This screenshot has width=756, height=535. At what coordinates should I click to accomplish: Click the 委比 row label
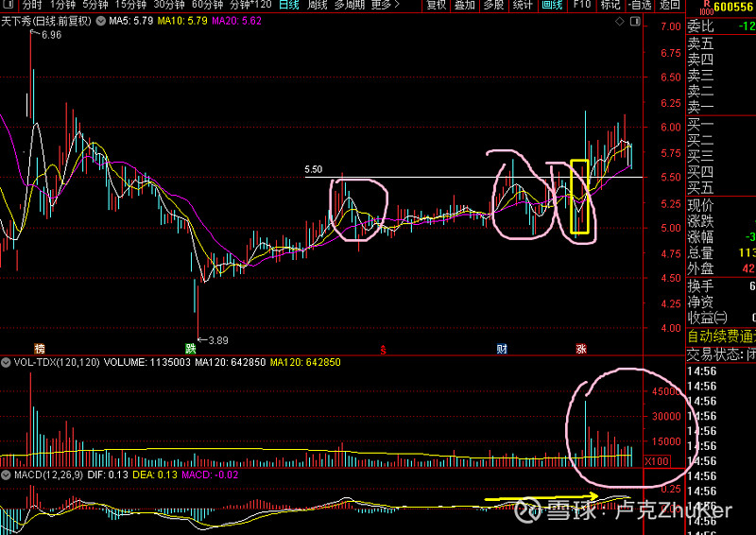(x=700, y=26)
